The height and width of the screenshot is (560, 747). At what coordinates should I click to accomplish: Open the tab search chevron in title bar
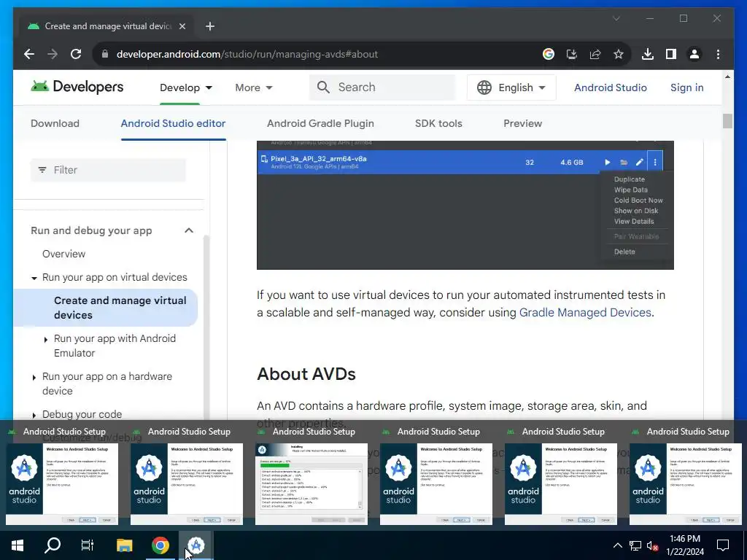pos(616,18)
